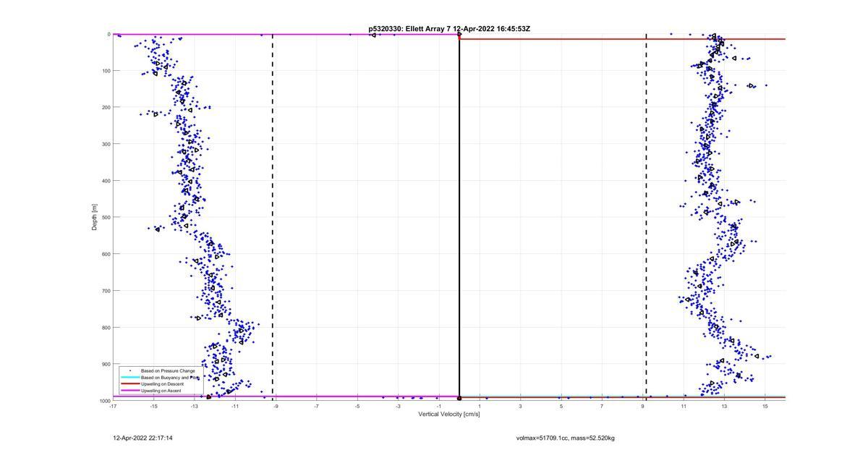868x450 pixels.
Task: Click the '-3' velocity tick label
Action: click(x=398, y=407)
